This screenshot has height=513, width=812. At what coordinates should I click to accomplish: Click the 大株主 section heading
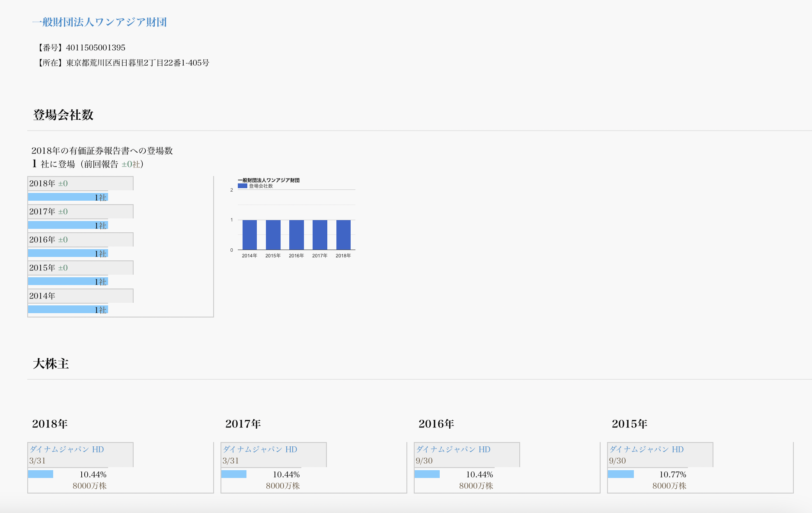click(x=51, y=364)
